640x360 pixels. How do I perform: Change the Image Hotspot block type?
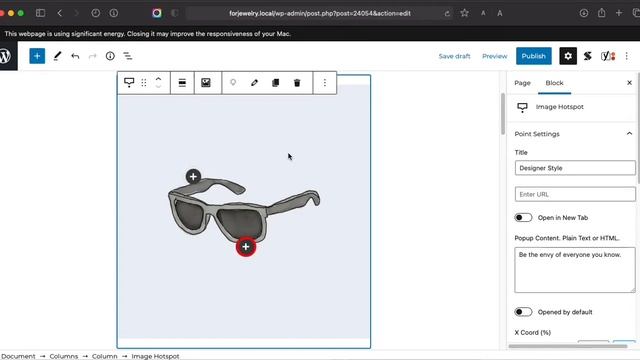tap(129, 83)
